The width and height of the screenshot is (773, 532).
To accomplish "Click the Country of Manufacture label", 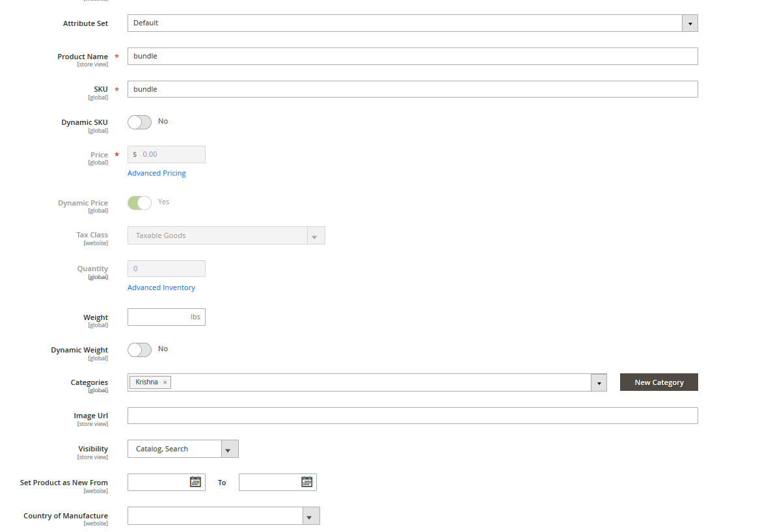I will click(66, 516).
